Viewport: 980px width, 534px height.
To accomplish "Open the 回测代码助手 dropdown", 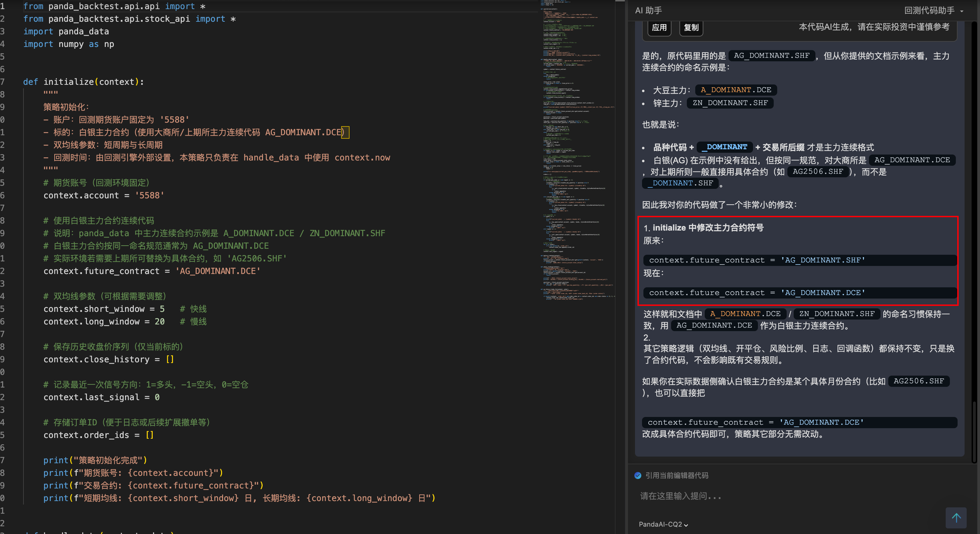I will point(933,10).
